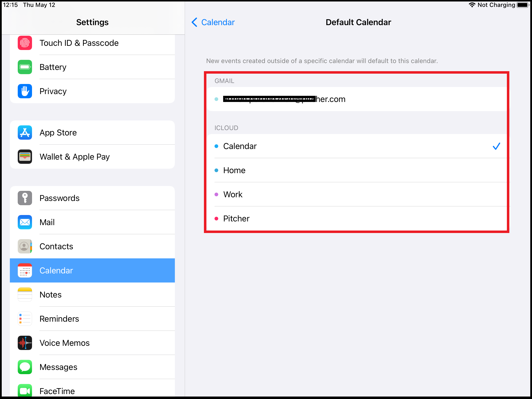This screenshot has width=532, height=399.
Task: Open the Reminders list icon
Action: click(x=25, y=319)
